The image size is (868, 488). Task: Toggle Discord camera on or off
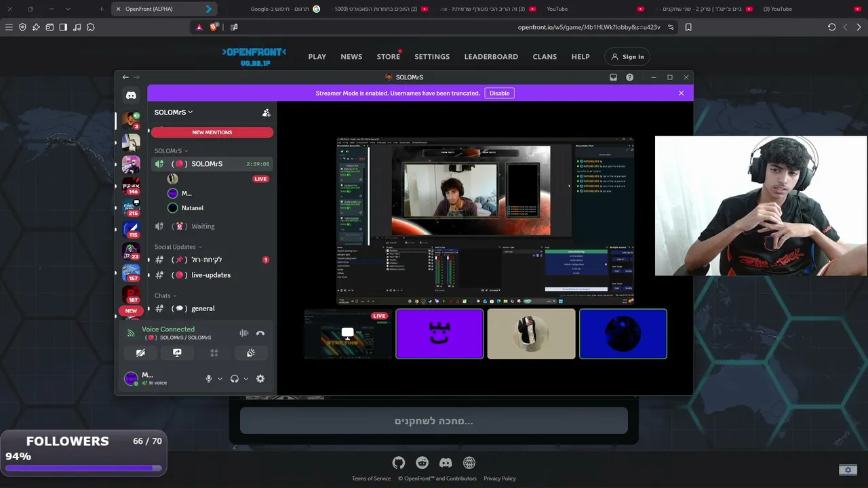tap(140, 352)
